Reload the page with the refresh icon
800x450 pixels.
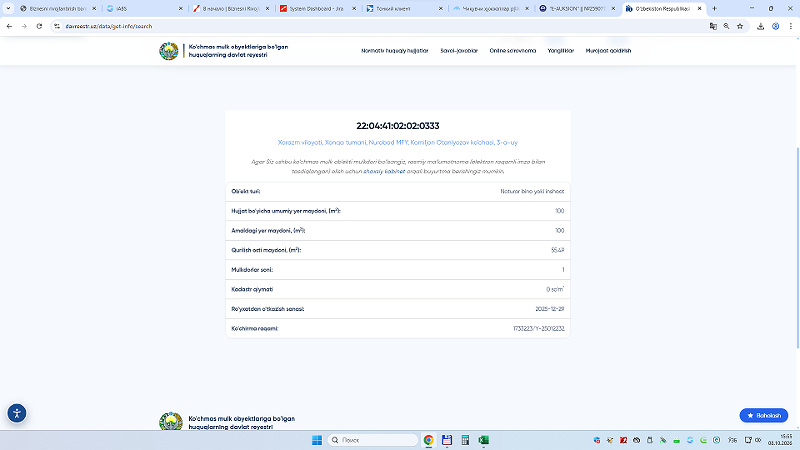(39, 26)
